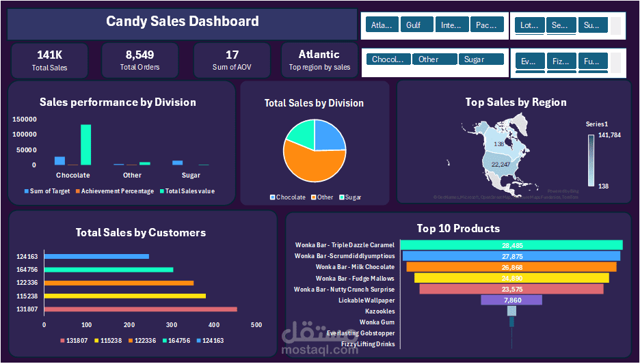Screen dimensions: 640x364
Task: Select the Atla... region slicer button
Action: (382, 25)
